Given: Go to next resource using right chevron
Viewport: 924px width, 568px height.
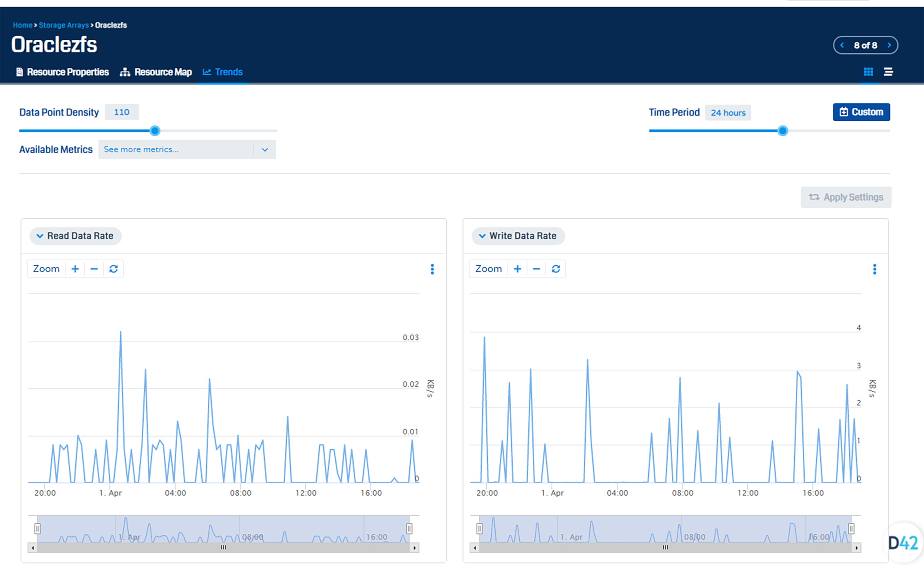Looking at the screenshot, I should tap(889, 45).
